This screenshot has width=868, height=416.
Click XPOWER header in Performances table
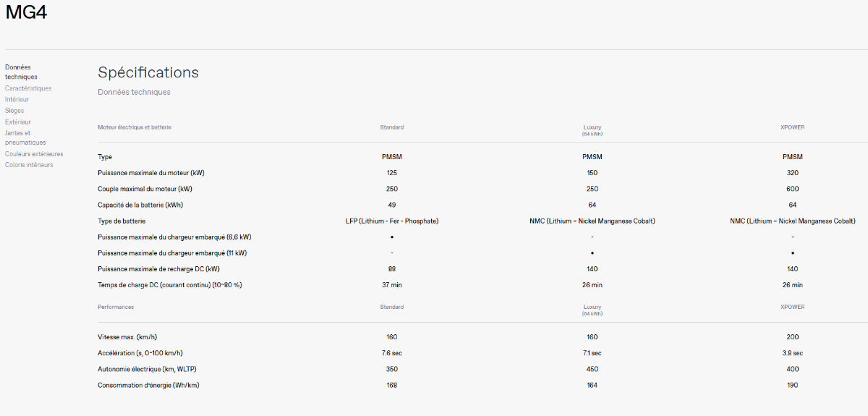point(793,307)
